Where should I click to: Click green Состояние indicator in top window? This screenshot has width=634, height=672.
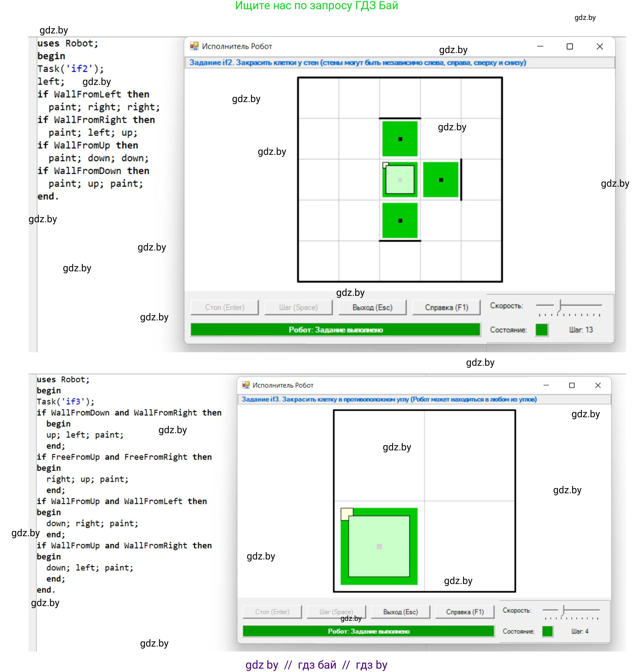click(541, 330)
